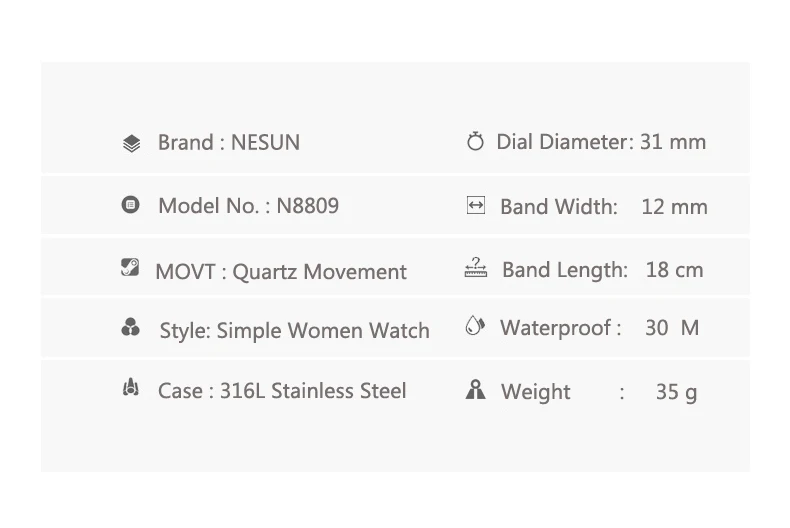Click the 18 cm band length value
The width and height of the screenshot is (790, 528).
[675, 270]
